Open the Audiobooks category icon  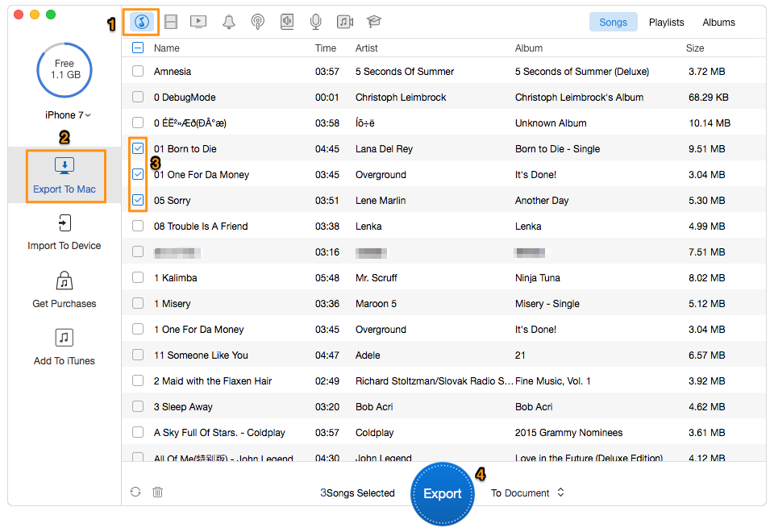(x=287, y=22)
